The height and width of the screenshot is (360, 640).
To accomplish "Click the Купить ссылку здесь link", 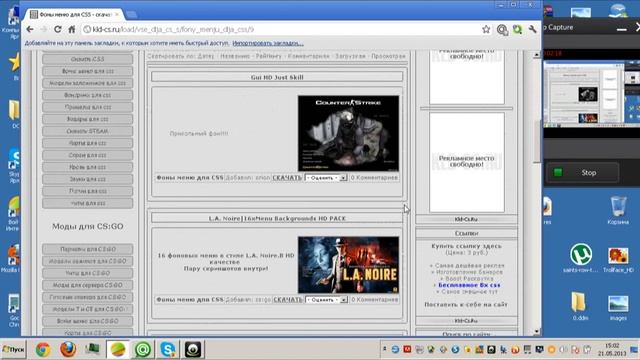I will (466, 246).
